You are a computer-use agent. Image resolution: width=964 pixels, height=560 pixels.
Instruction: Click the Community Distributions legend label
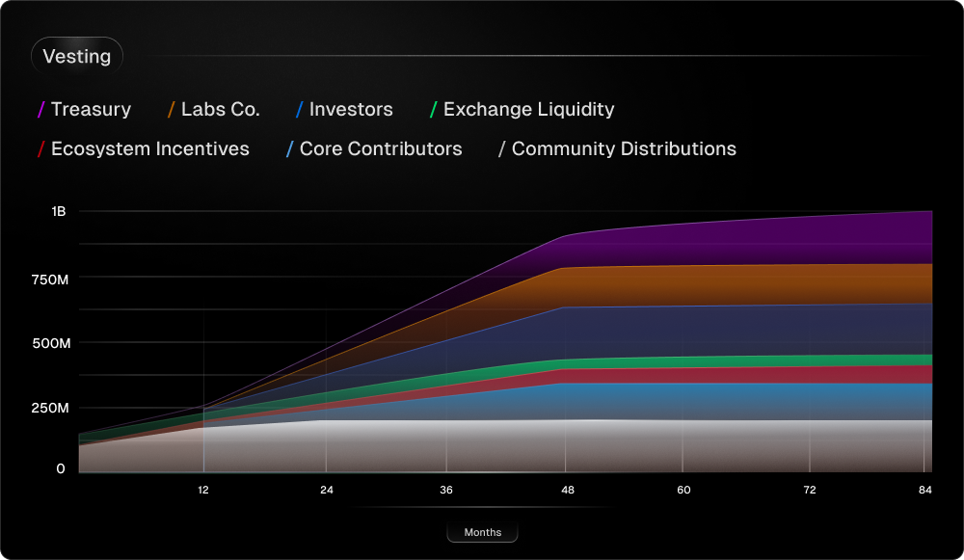click(x=617, y=149)
